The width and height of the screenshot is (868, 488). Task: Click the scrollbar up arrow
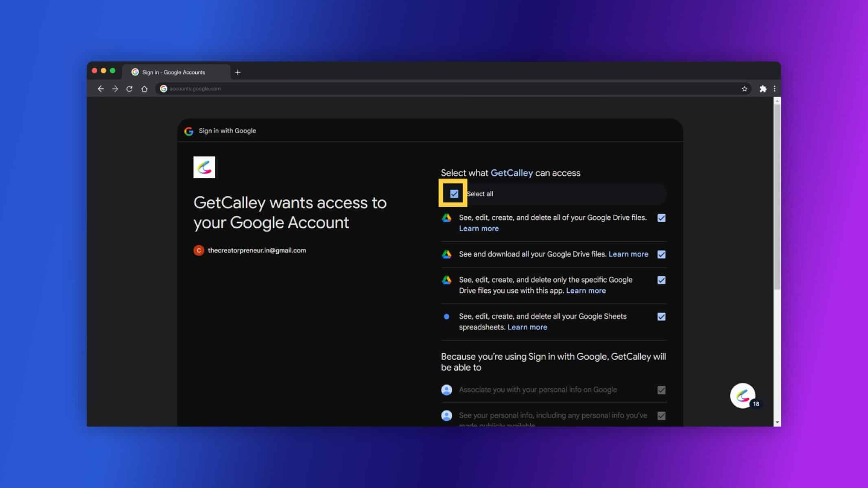point(777,100)
